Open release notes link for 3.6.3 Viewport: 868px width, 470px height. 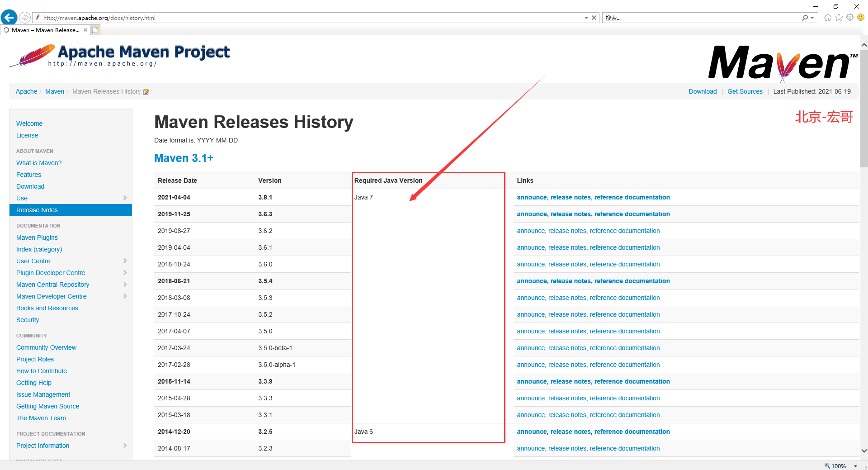click(x=571, y=214)
